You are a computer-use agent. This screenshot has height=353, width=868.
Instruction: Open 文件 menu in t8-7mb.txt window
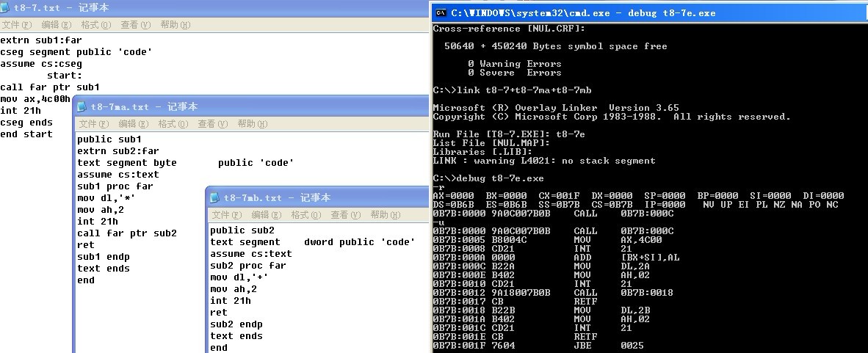tap(226, 215)
